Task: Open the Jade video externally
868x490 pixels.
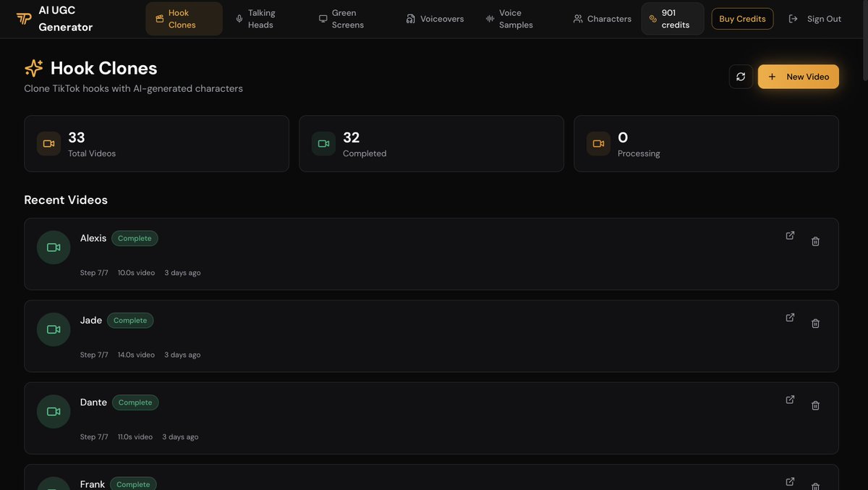Action: 790,317
